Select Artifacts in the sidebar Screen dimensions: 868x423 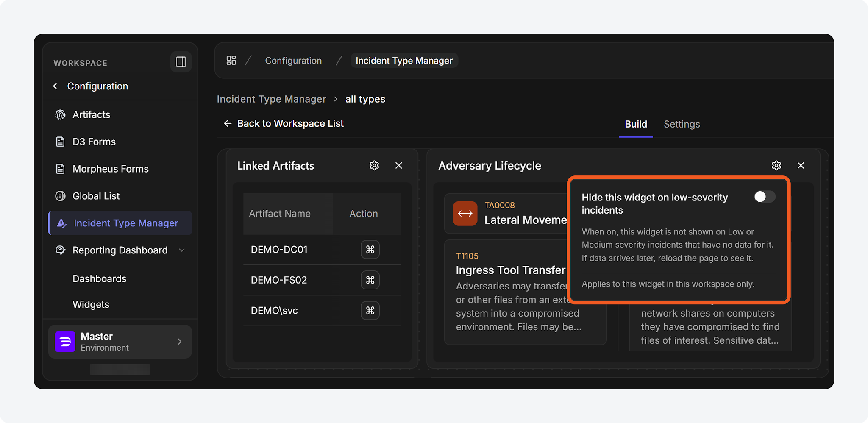[91, 114]
